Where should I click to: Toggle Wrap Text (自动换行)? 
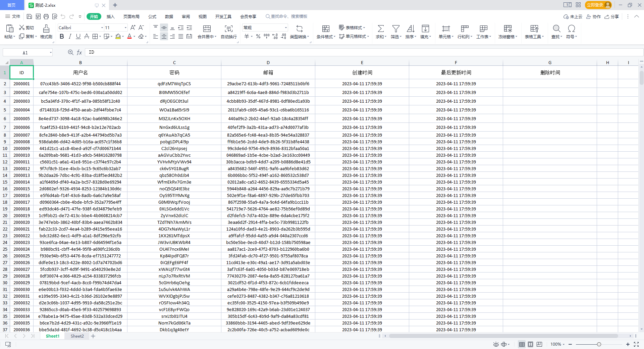click(228, 29)
